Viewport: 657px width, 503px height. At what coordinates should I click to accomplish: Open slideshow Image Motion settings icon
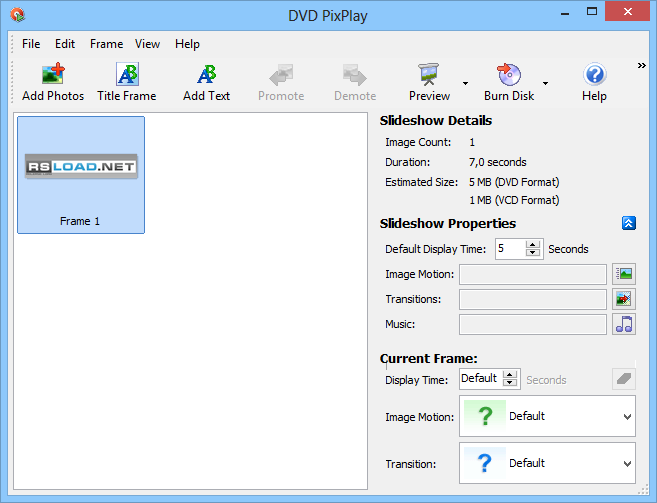[624, 274]
